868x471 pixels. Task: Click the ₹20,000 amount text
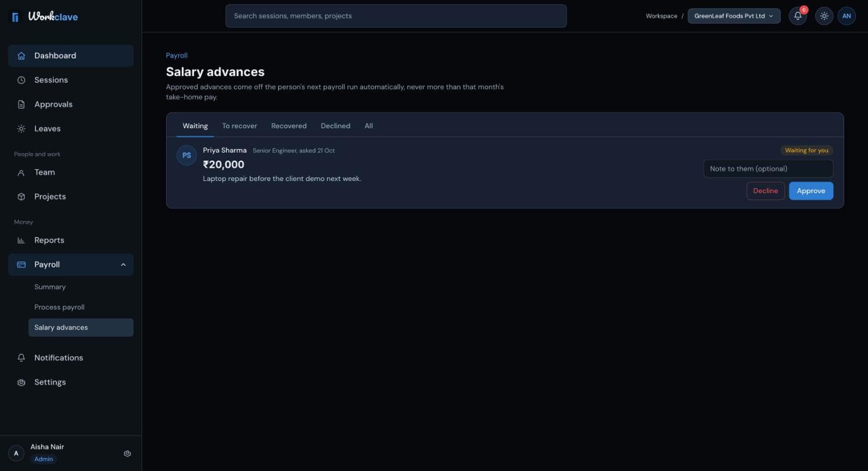pos(224,165)
